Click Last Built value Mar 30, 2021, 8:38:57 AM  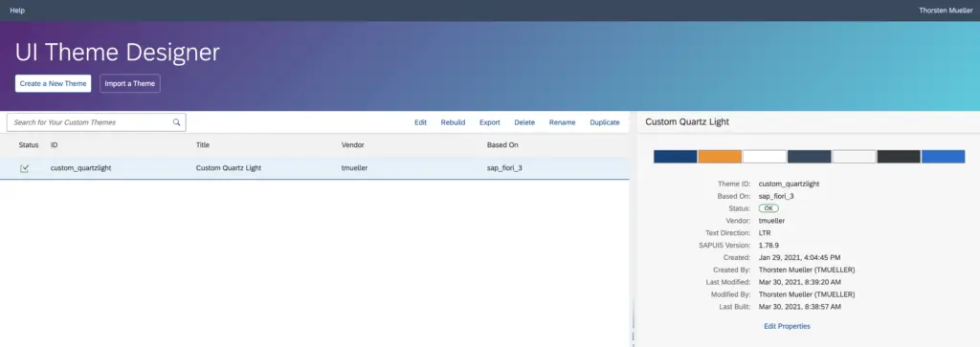coord(800,307)
